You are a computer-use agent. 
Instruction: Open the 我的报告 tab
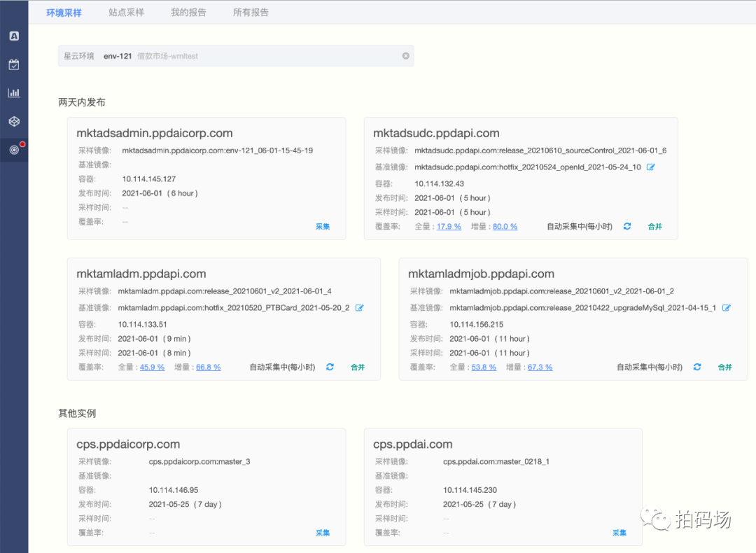point(188,13)
